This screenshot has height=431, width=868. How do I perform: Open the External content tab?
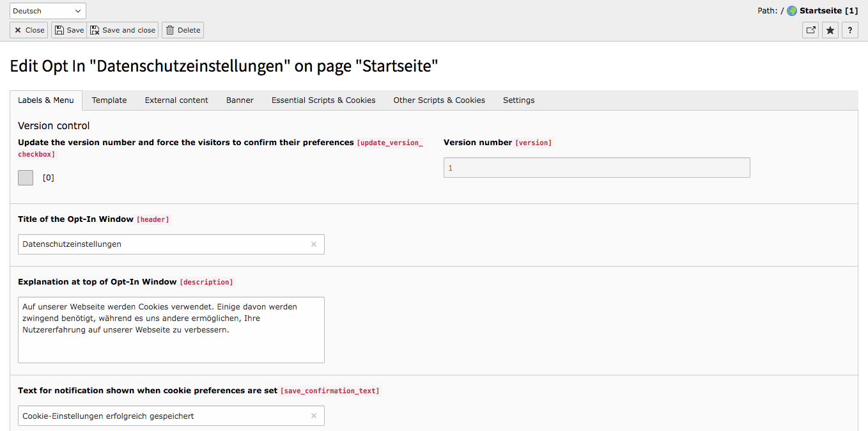[176, 100]
